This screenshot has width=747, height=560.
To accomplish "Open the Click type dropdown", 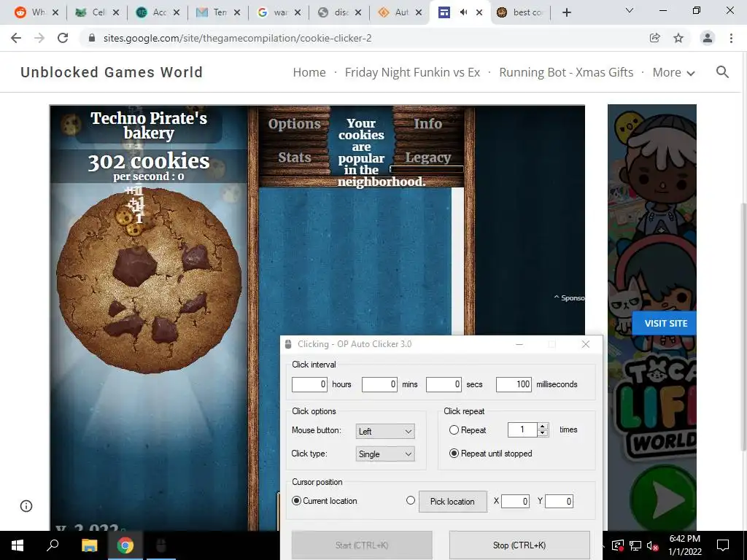I will pos(385,454).
